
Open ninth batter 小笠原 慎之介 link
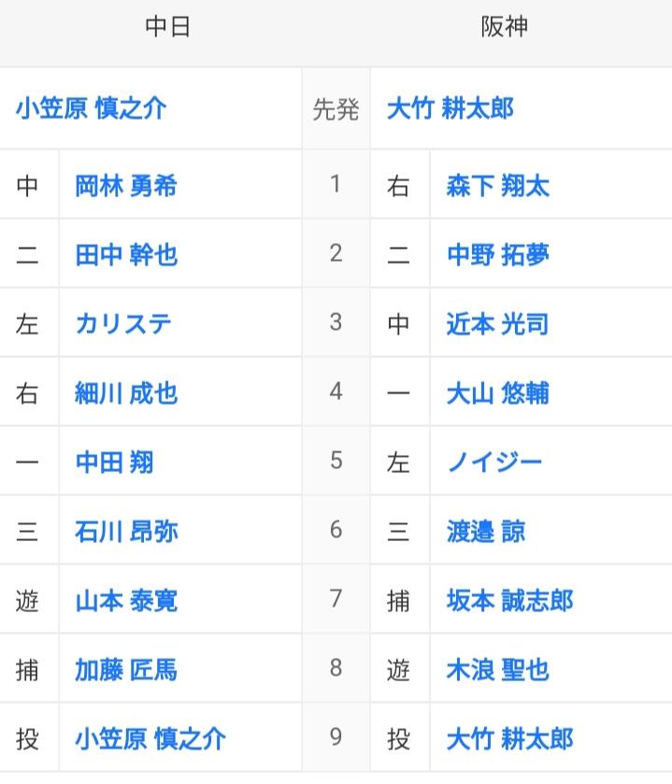tap(150, 739)
